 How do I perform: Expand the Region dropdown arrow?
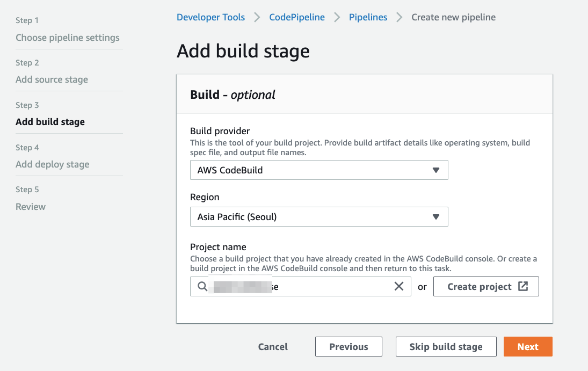436,217
